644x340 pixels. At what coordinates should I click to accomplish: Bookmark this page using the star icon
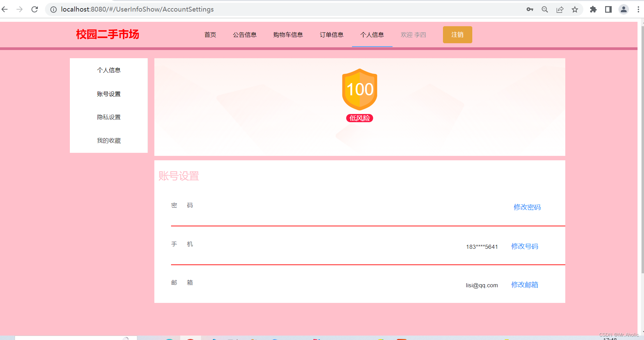coord(575,9)
